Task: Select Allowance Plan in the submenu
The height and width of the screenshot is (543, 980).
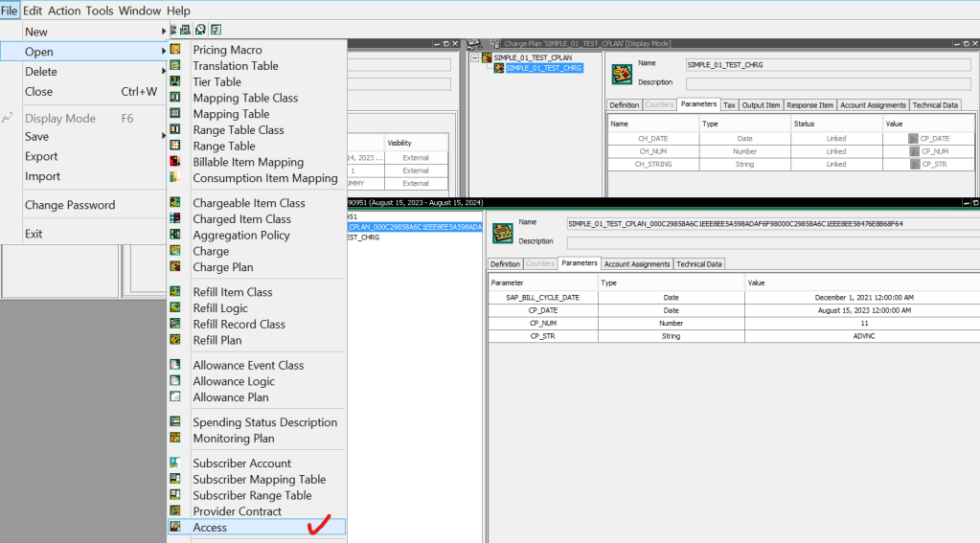Action: coord(230,397)
